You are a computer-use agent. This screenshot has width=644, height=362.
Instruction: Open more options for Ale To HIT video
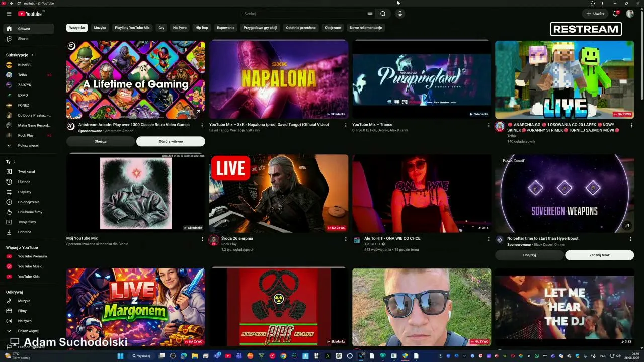point(488,239)
